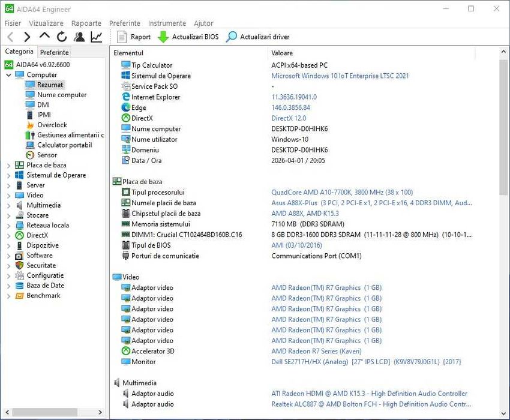Click the vertical scrollbar up arrow
The height and width of the screenshot is (420, 510).
pos(503,52)
